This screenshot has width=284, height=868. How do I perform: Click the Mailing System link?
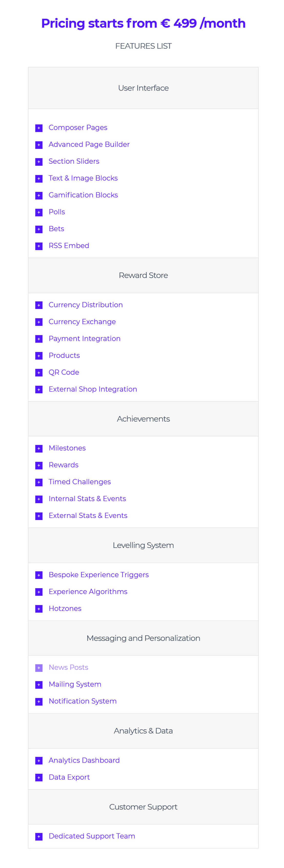[x=75, y=684]
